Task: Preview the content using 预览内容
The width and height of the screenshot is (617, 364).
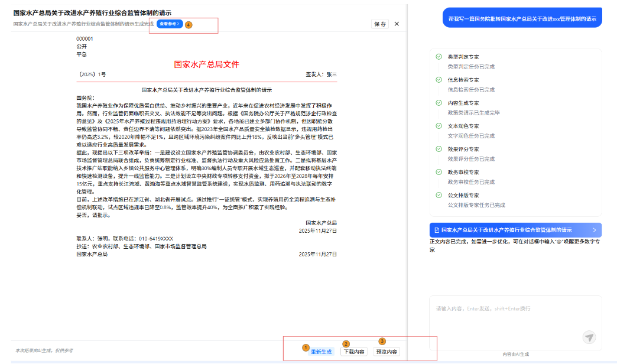Action: [387, 352]
